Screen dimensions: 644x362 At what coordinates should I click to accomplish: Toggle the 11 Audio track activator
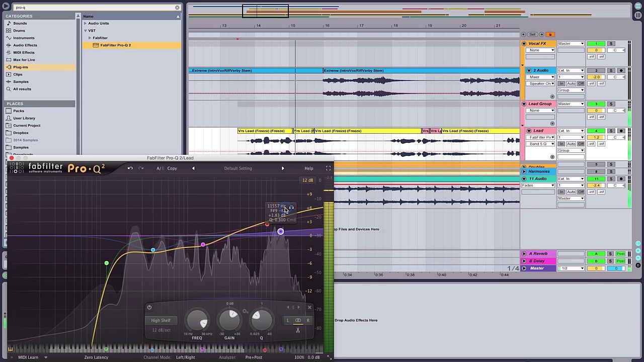click(x=596, y=179)
